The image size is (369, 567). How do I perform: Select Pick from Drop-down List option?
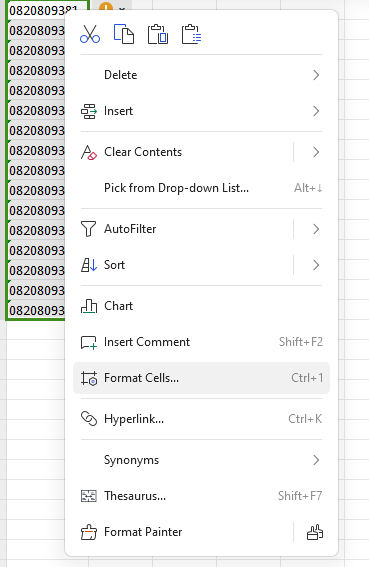201,188
